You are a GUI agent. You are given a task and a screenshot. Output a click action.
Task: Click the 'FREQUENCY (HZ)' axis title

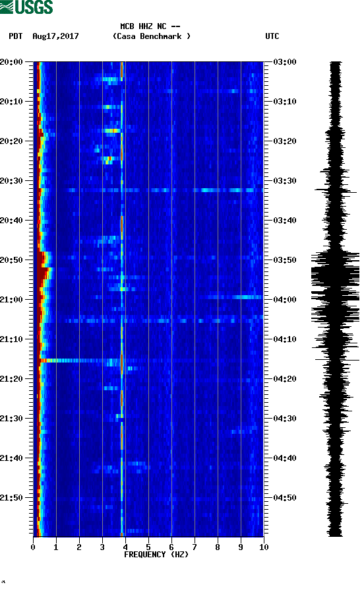[156, 555]
